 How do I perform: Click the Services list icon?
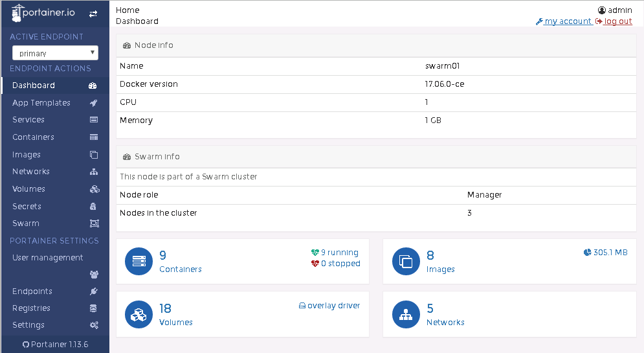pos(94,120)
